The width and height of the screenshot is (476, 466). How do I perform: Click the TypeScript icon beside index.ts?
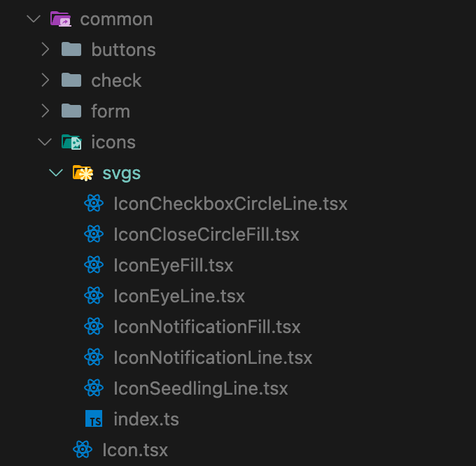tap(94, 419)
